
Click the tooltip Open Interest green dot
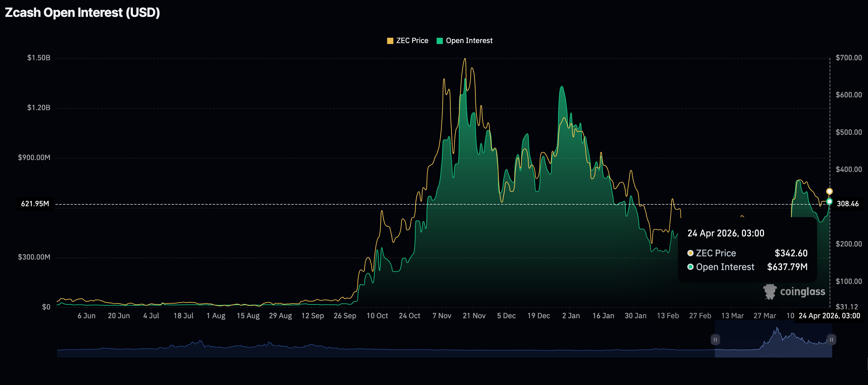[690, 267]
